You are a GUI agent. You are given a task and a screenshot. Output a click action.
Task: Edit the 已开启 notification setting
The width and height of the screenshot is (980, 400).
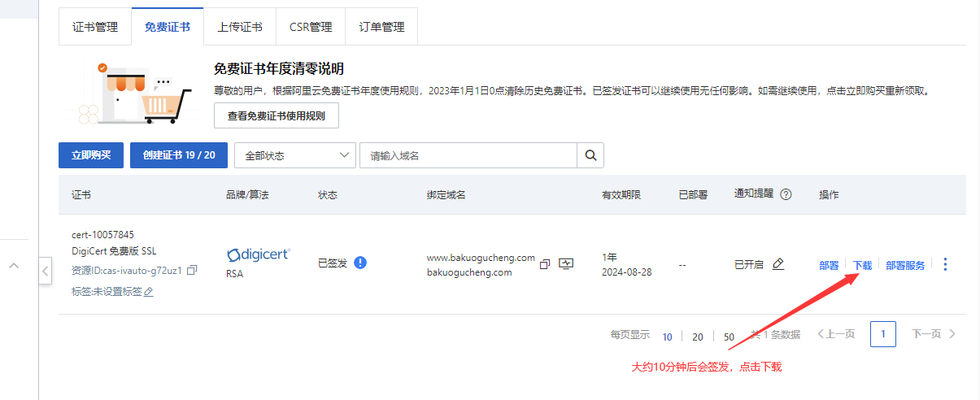778,264
